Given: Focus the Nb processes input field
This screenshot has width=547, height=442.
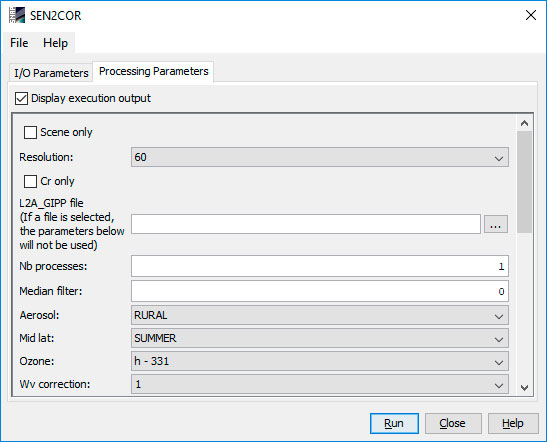Looking at the screenshot, I should 320,266.
